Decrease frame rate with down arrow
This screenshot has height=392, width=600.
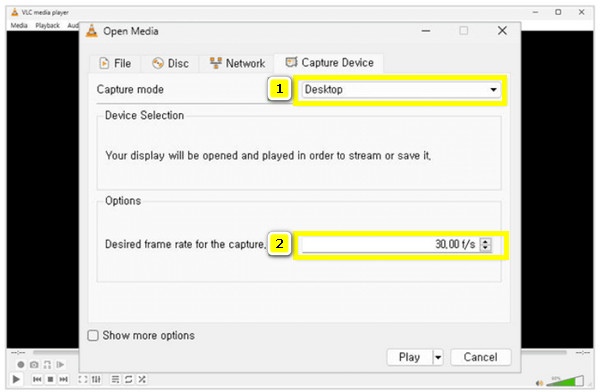[x=486, y=248]
